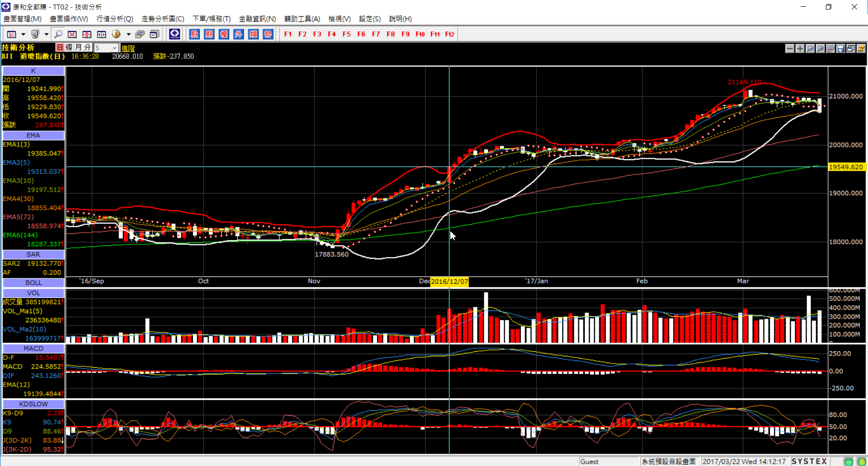Click the eraser toolbar icon

point(140,34)
